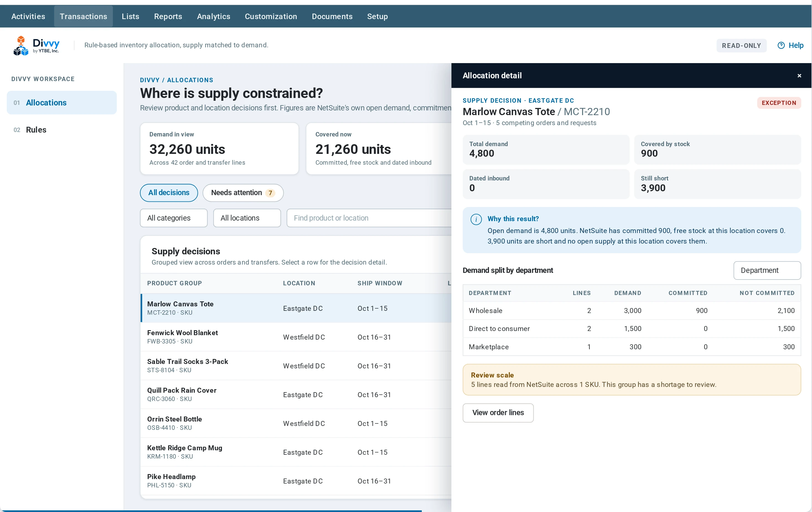This screenshot has width=812, height=512.
Task: Select the Fenwick Wool Blanket row
Action: coord(296,337)
